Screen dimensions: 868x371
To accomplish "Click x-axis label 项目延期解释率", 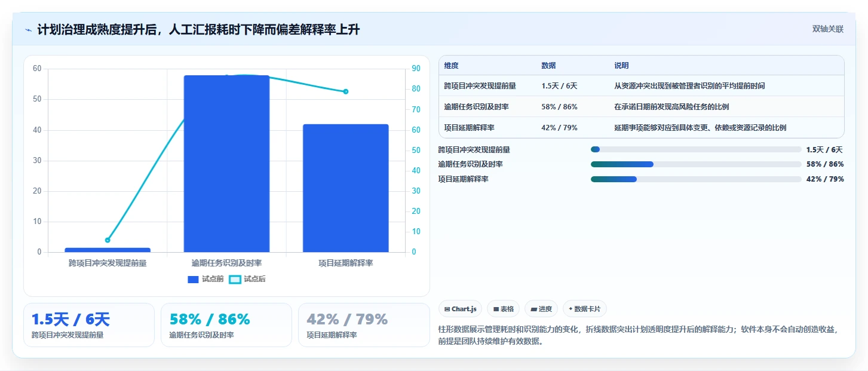I will (346, 263).
